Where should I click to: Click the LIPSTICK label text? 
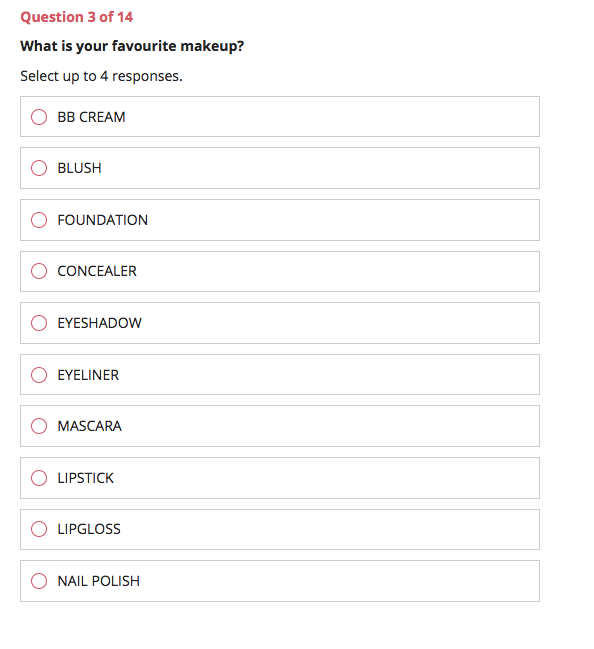click(x=85, y=478)
